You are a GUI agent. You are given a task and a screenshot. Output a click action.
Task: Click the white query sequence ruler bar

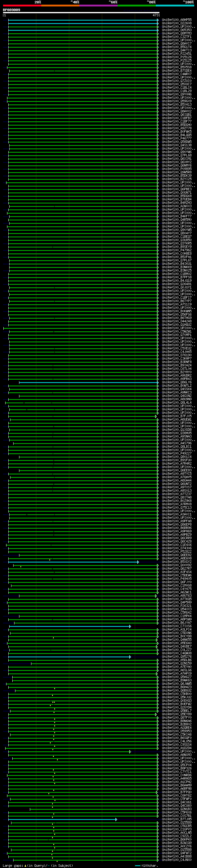click(x=81, y=12)
